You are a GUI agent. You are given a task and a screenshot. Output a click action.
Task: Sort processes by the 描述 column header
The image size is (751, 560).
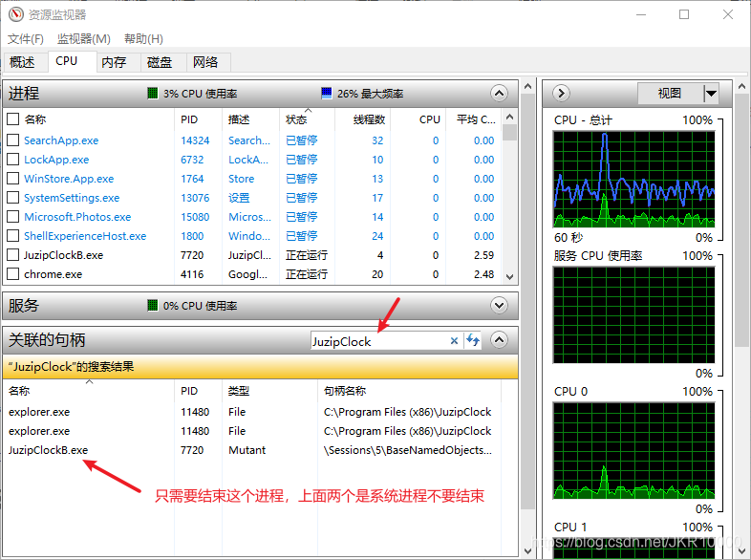[250, 119]
